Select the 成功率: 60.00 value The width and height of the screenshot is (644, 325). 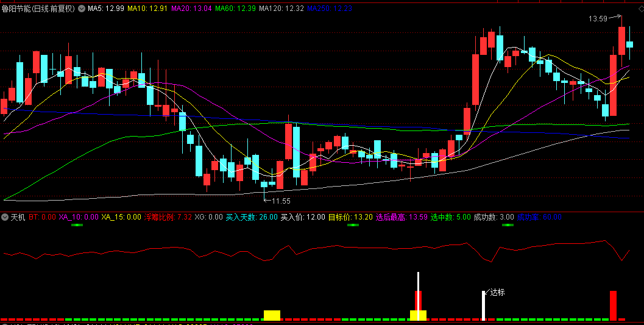tap(539, 217)
